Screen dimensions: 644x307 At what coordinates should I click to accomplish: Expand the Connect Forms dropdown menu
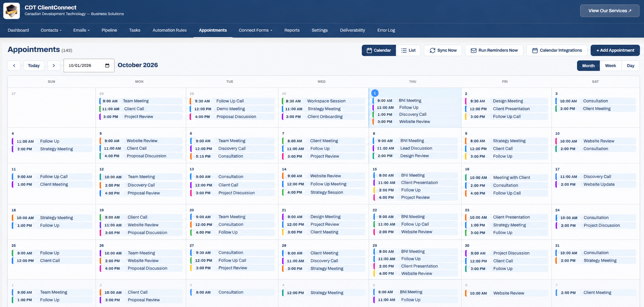tap(255, 30)
